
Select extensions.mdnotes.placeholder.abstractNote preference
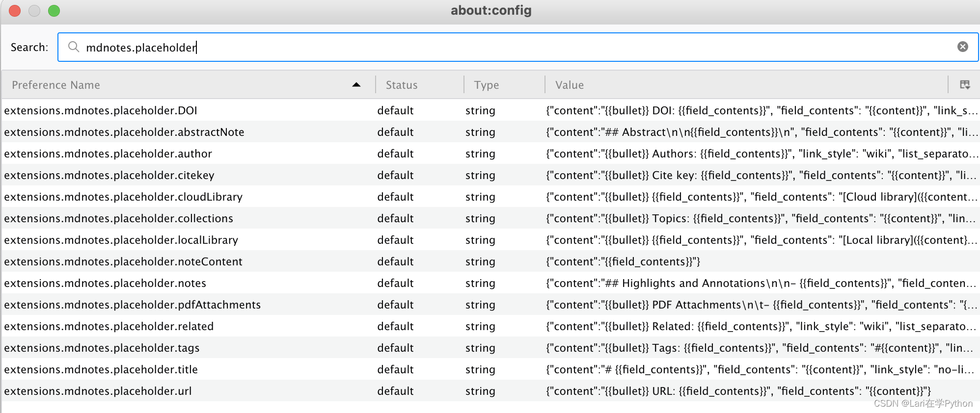coord(124,132)
